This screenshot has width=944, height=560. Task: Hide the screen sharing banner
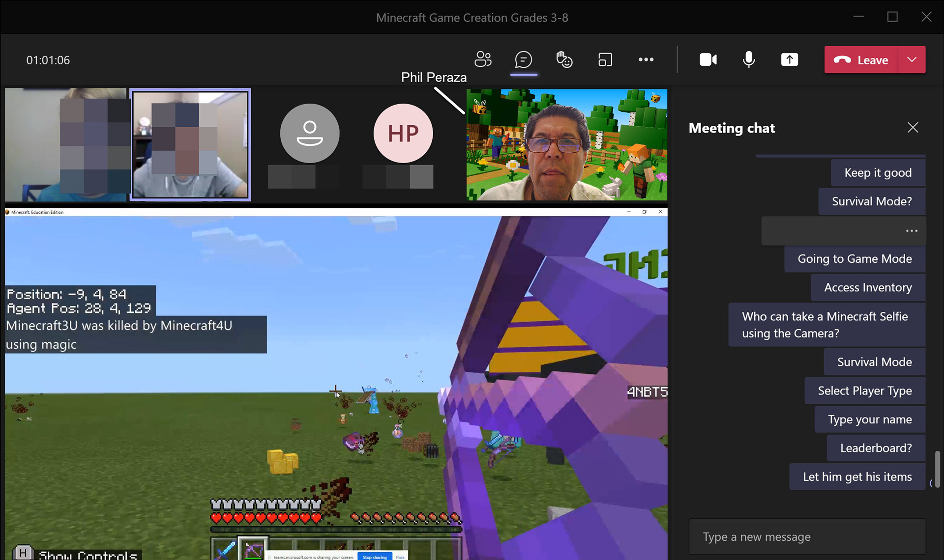click(400, 557)
